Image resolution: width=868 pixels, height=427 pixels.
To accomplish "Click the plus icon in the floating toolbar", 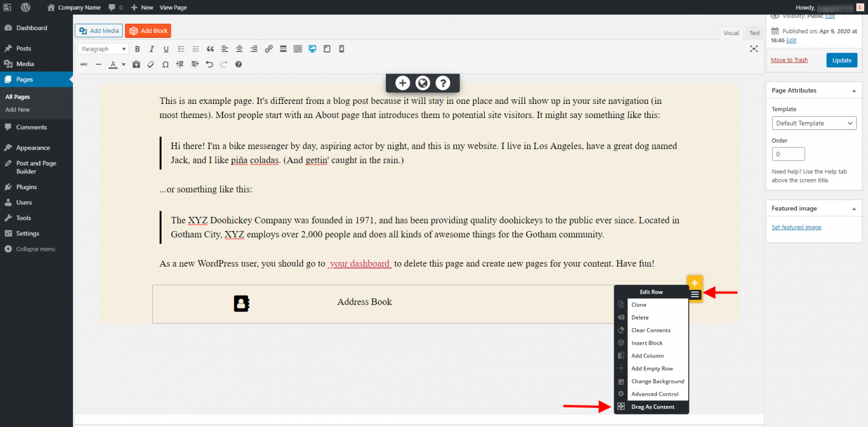I will (x=402, y=82).
